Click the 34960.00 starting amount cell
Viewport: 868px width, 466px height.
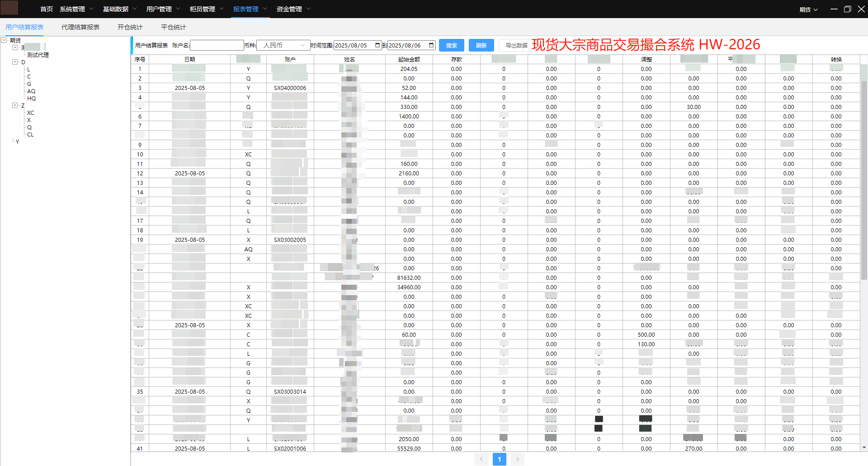[x=409, y=287]
